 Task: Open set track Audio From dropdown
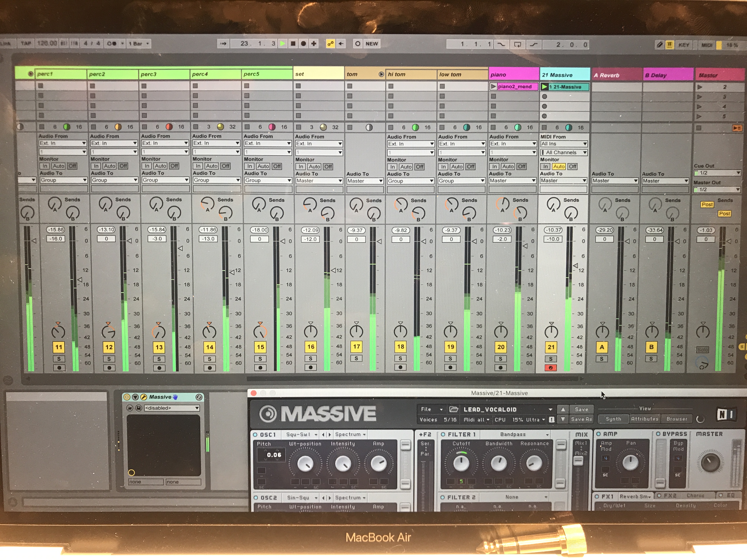(x=319, y=144)
